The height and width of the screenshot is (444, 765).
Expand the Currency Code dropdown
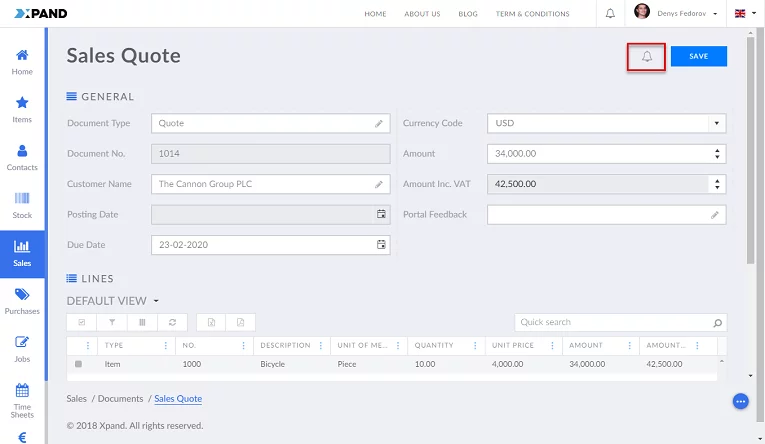(716, 124)
